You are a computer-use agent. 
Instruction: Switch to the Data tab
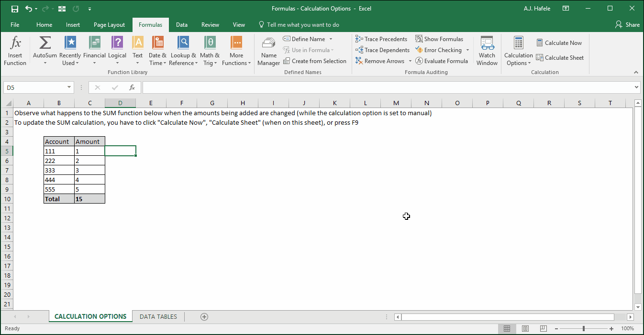point(182,25)
